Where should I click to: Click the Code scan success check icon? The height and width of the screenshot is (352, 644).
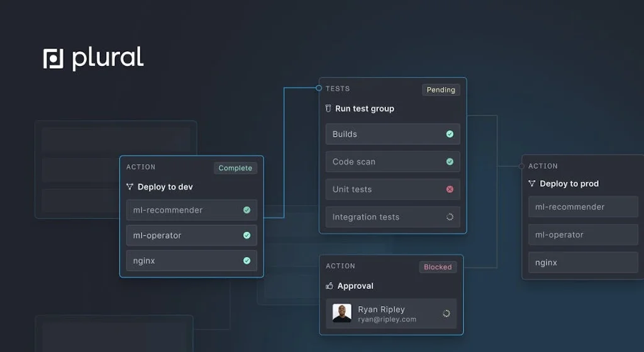tap(450, 162)
